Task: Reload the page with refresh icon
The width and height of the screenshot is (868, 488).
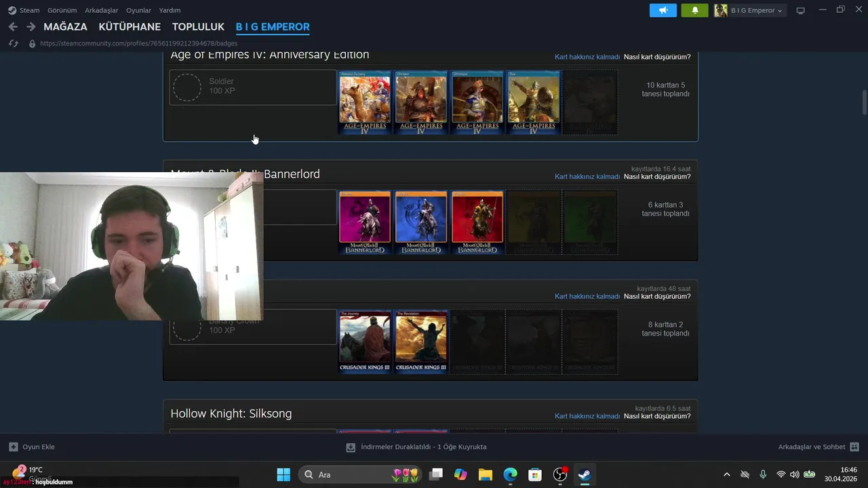Action: (x=13, y=43)
